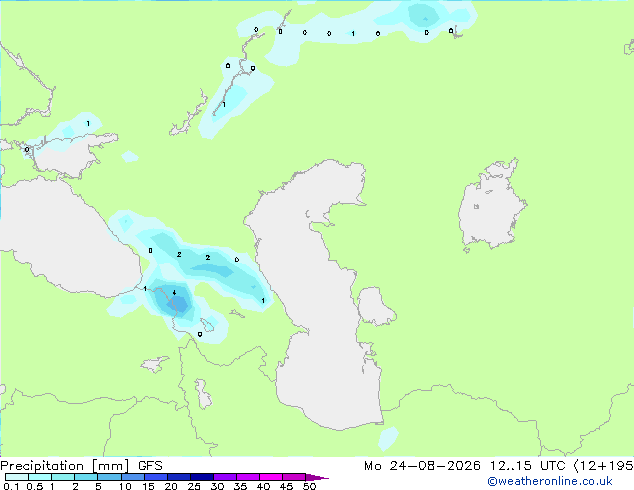Click the '10' legend scale value
Screen dimensions: 634x490
coord(125,486)
